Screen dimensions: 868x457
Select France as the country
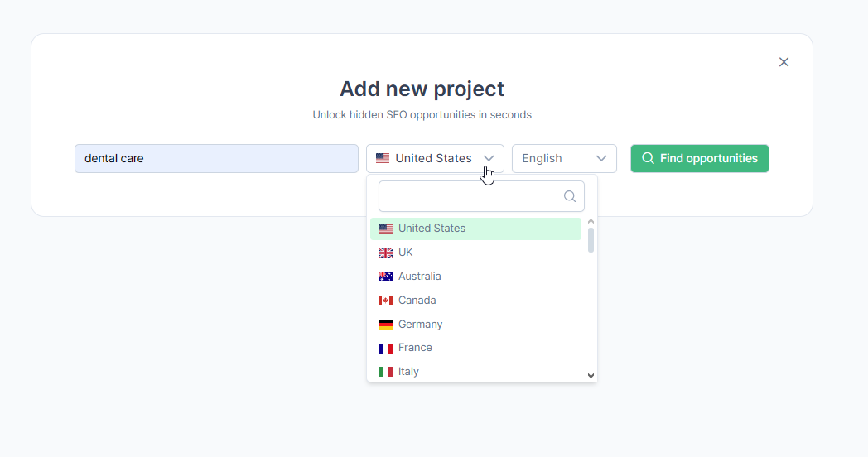(415, 348)
